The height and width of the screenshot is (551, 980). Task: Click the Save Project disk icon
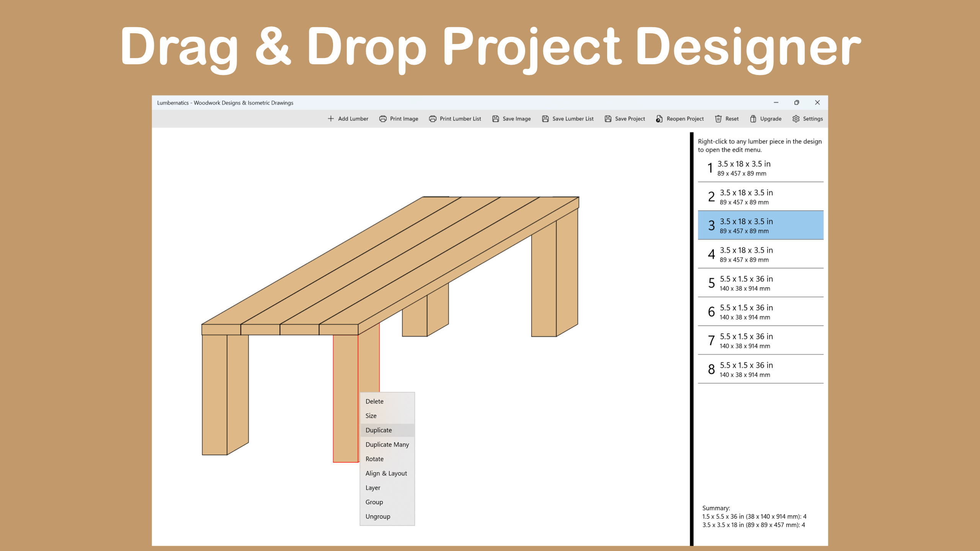pyautogui.click(x=608, y=119)
